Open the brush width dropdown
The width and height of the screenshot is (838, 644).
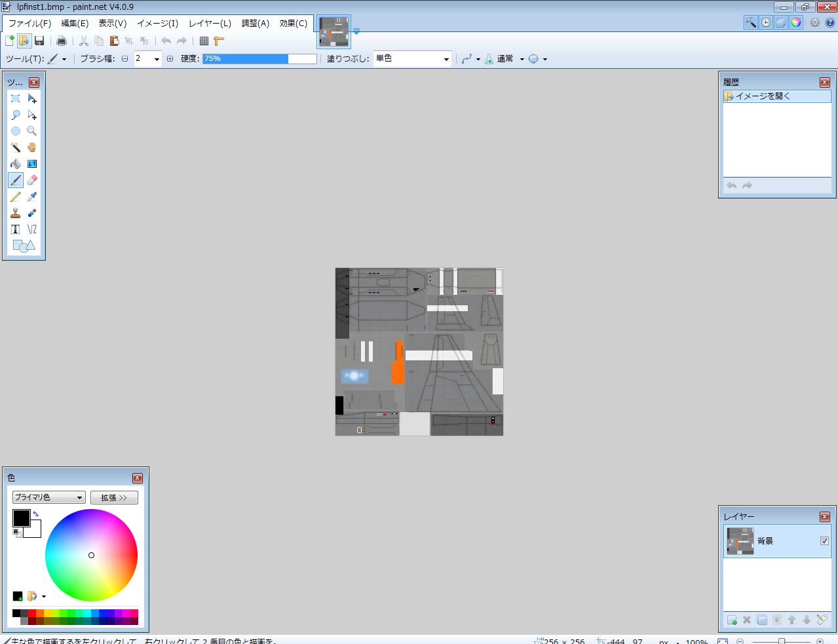[x=148, y=59]
